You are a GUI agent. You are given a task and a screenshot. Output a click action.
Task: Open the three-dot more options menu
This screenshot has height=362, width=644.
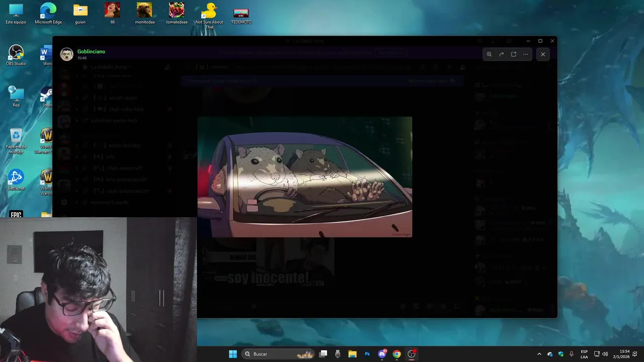coord(526,54)
